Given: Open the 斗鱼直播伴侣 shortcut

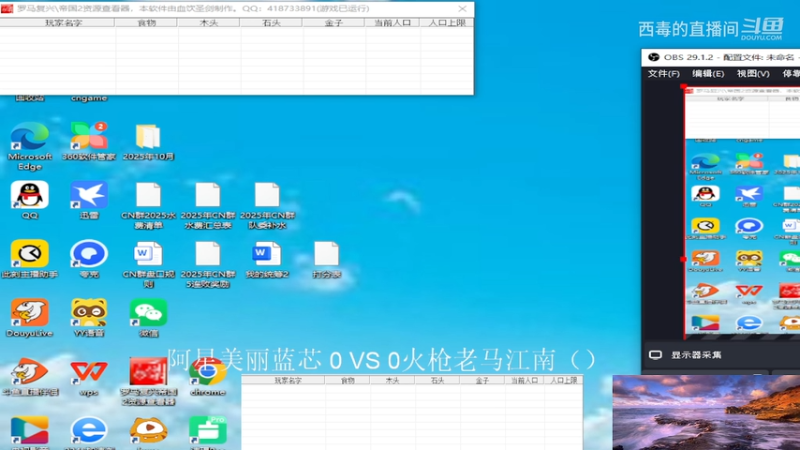Looking at the screenshot, I should click(30, 377).
